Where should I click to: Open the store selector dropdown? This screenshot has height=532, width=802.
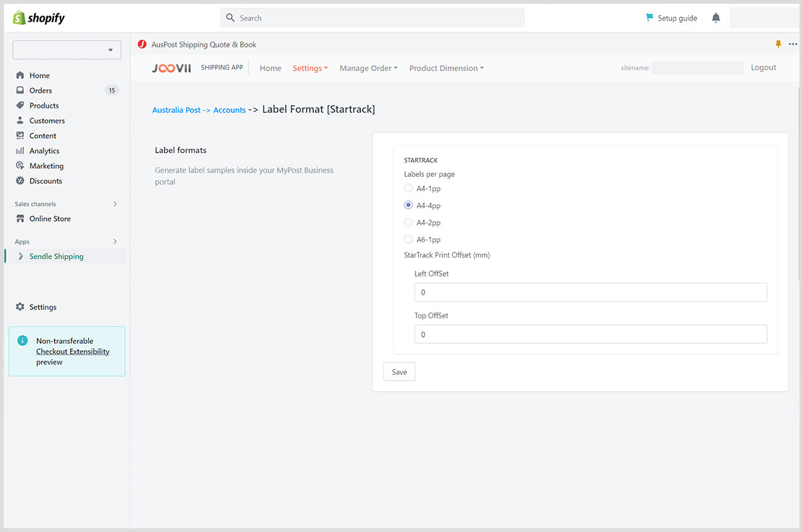tap(67, 50)
